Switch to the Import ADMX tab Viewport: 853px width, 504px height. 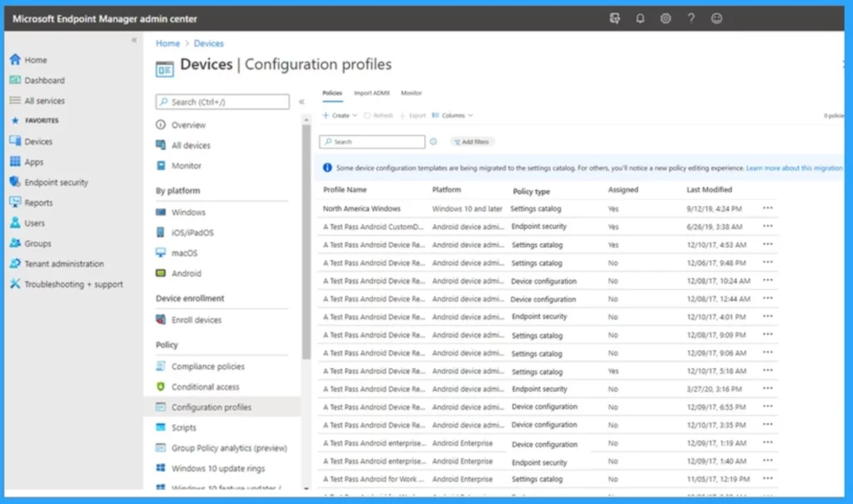pos(372,93)
